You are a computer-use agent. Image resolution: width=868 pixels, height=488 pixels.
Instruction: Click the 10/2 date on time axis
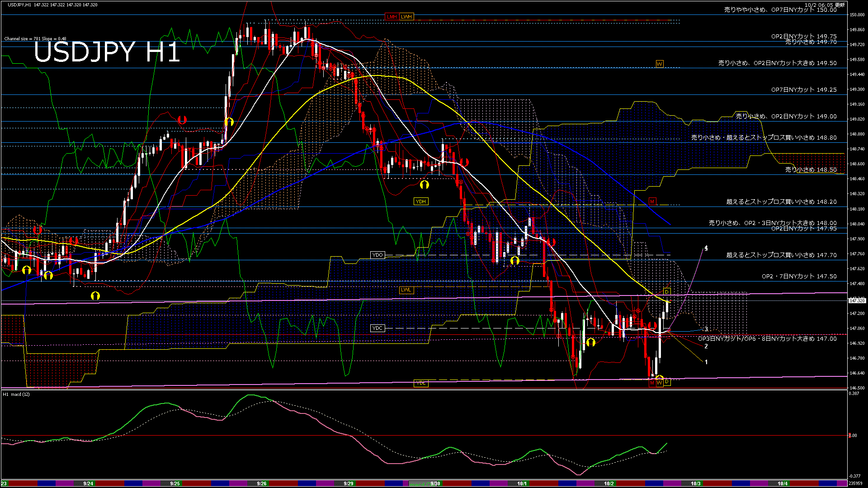pos(609,483)
